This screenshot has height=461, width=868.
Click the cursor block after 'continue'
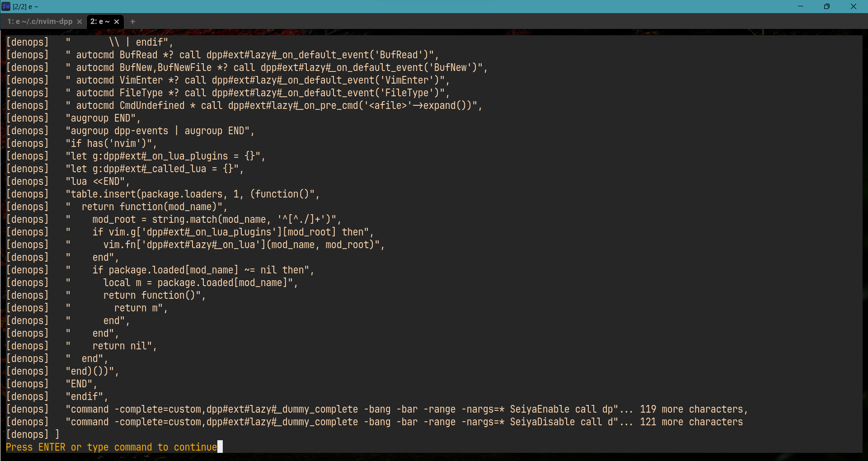(220, 447)
